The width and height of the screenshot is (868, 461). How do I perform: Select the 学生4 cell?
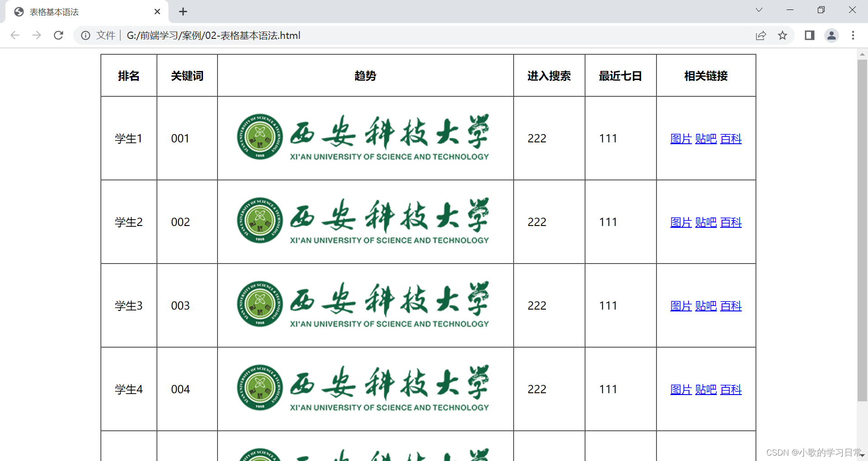(129, 389)
